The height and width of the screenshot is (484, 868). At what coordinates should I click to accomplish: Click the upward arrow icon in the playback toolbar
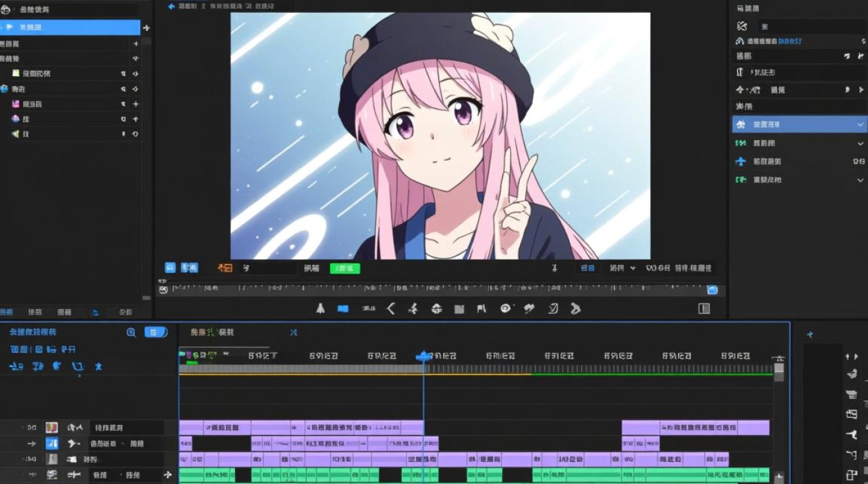point(320,309)
